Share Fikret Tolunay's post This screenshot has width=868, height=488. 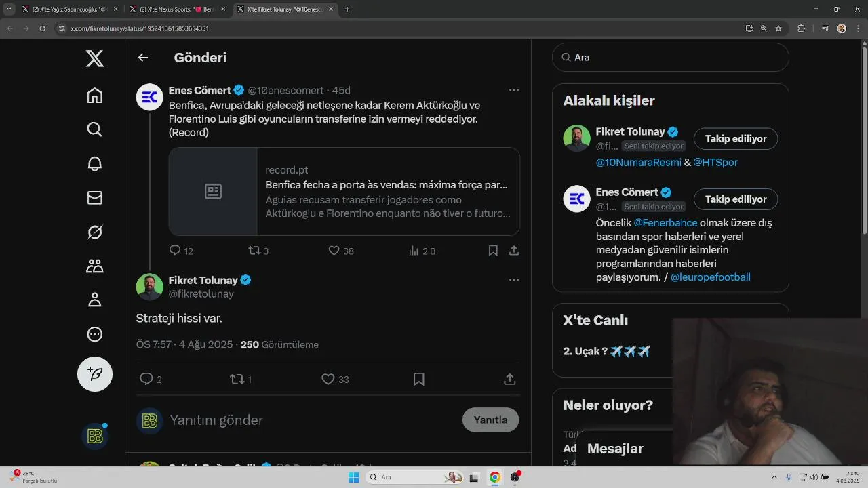coord(510,380)
